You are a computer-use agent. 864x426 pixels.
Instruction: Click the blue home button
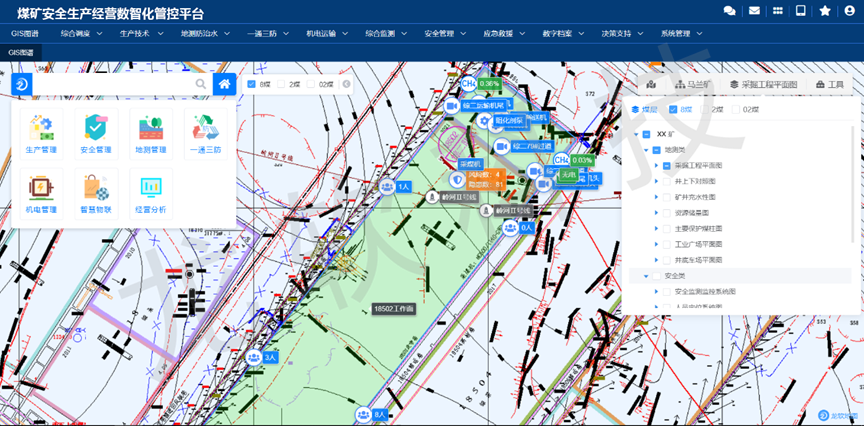226,85
